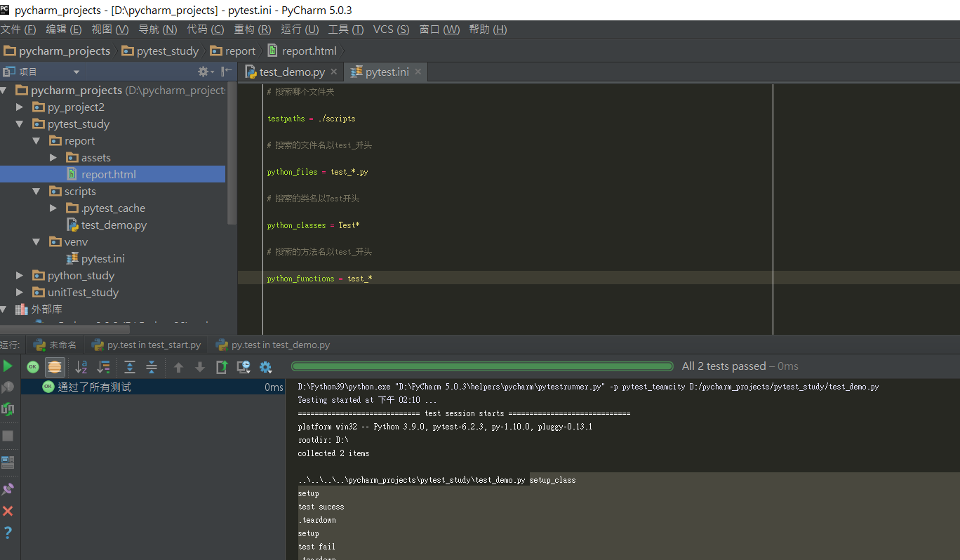Click pytest_study in the breadcrumb bar
The image size is (960, 560).
point(160,51)
